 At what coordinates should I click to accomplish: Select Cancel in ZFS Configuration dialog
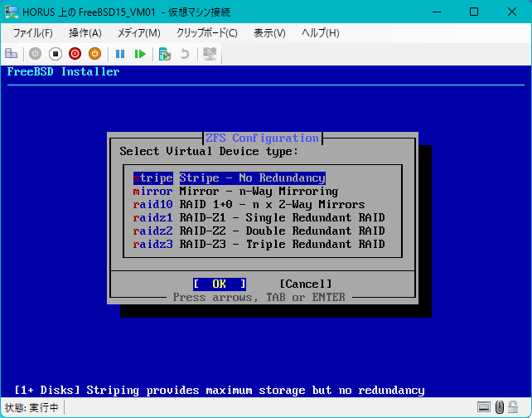coord(306,284)
